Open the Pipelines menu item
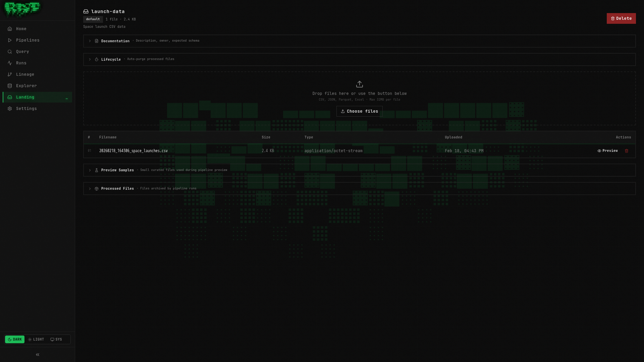The height and width of the screenshot is (362, 644). 28,40
